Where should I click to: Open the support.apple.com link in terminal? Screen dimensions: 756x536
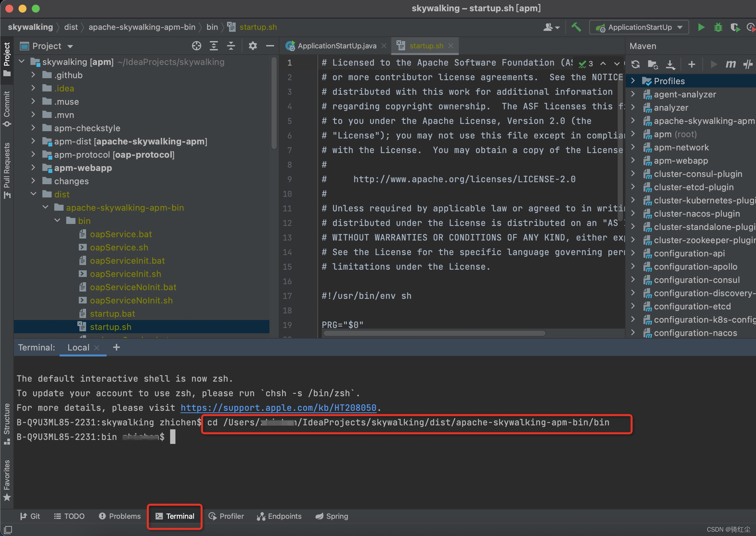pyautogui.click(x=278, y=407)
